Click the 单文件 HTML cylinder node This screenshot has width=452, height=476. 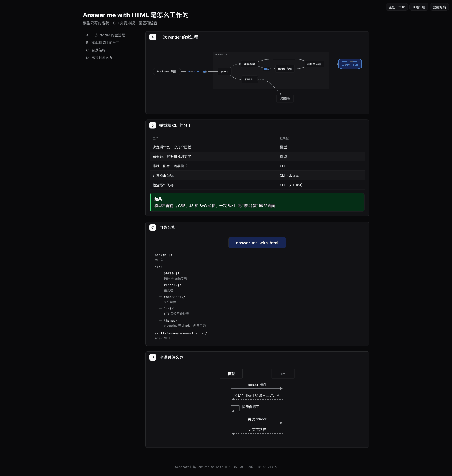[350, 64]
